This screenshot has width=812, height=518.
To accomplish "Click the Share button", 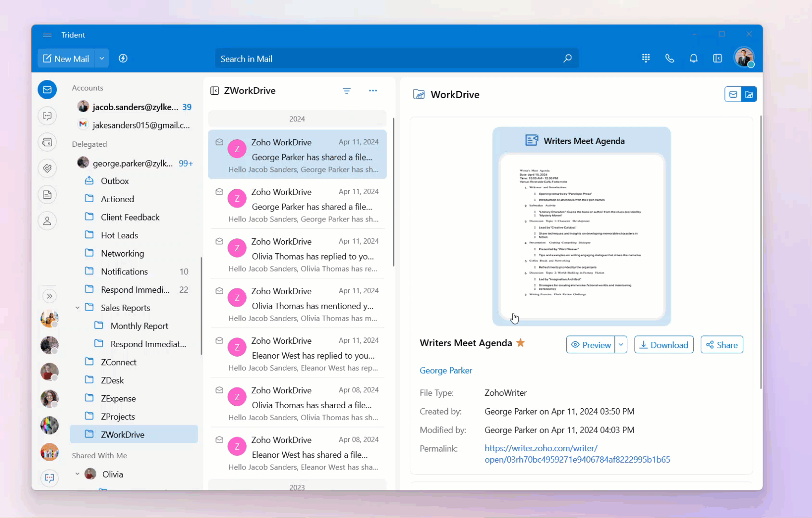I will click(x=722, y=345).
